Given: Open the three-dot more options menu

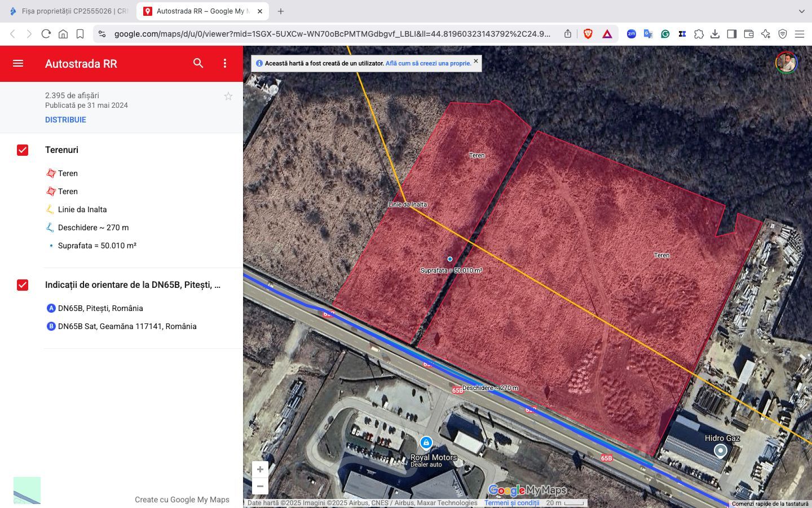Looking at the screenshot, I should point(224,63).
